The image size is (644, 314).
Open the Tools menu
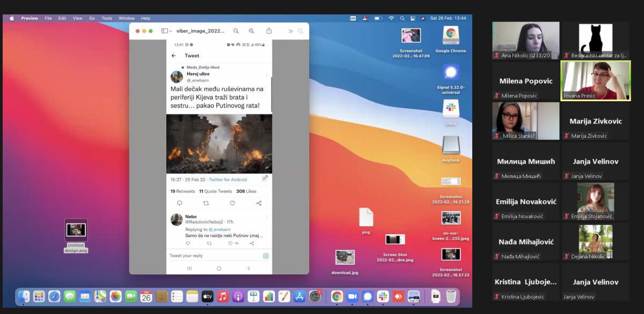[107, 18]
